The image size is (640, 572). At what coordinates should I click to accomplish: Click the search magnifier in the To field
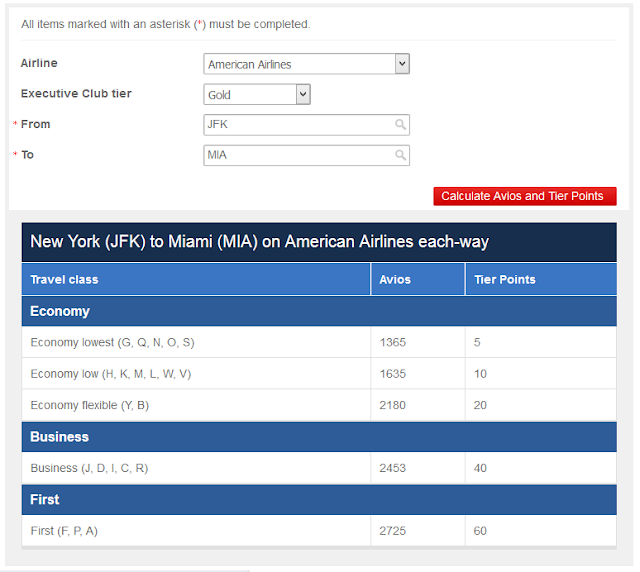click(x=400, y=155)
